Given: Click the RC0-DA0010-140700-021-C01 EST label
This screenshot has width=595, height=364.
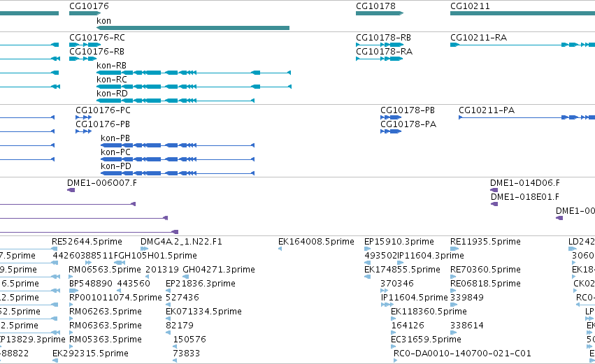Looking at the screenshot, I should click(x=462, y=354).
